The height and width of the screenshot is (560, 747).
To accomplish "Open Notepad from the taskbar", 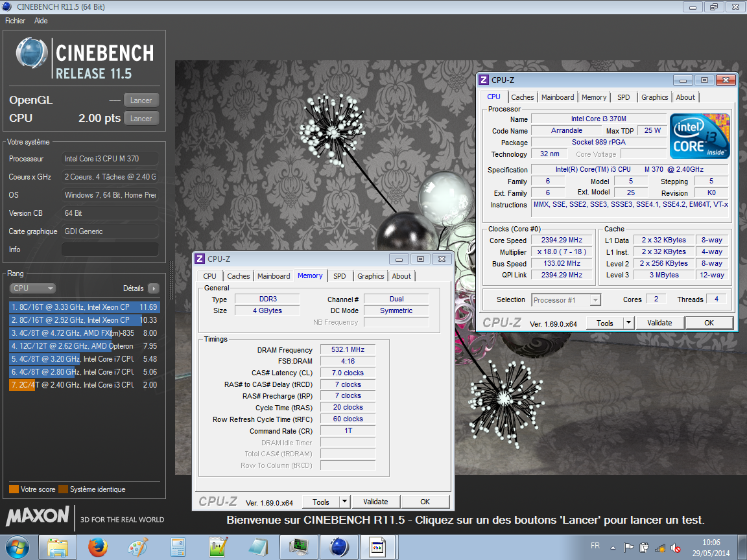I will 259,547.
